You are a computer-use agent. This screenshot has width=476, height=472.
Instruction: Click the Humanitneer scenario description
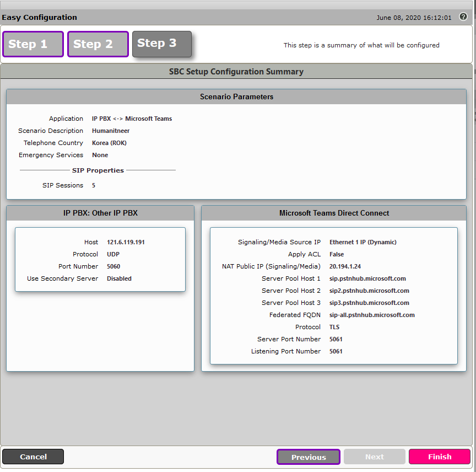point(111,131)
